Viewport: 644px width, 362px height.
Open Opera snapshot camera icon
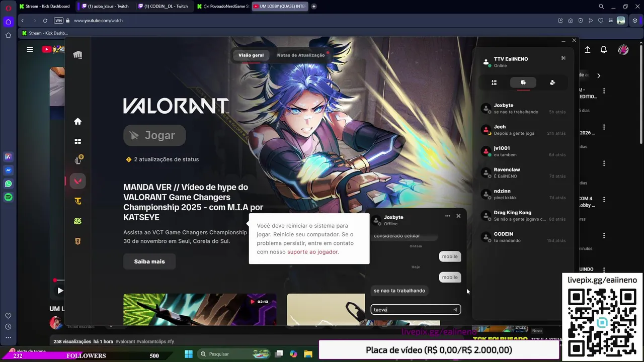point(571,21)
